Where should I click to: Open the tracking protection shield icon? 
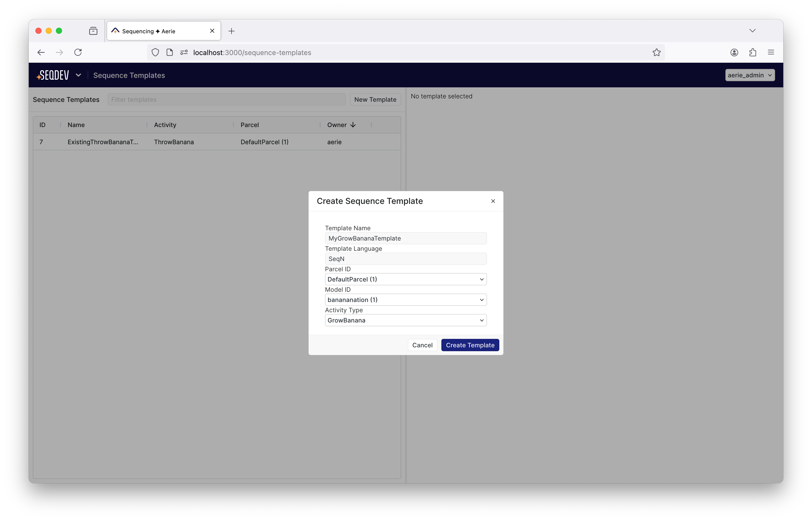(155, 53)
